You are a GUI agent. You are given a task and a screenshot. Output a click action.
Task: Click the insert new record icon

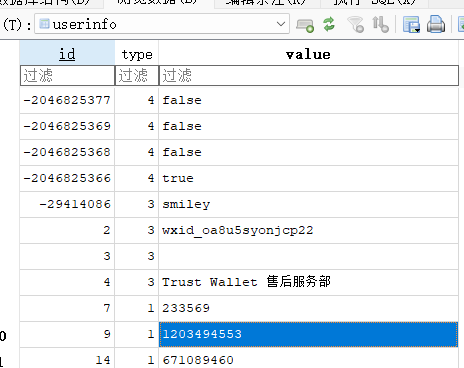point(305,25)
